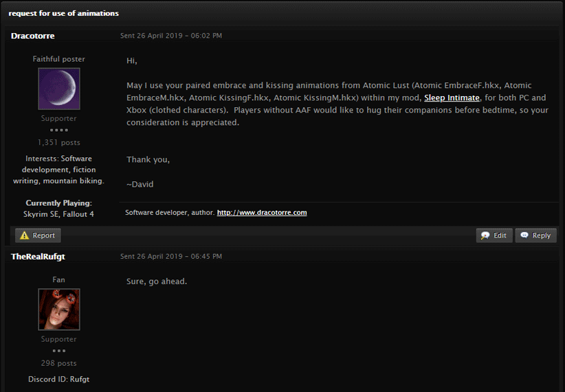This screenshot has height=392, width=565.
Task: Open the TheRealRufgt username profile
Action: click(38, 256)
